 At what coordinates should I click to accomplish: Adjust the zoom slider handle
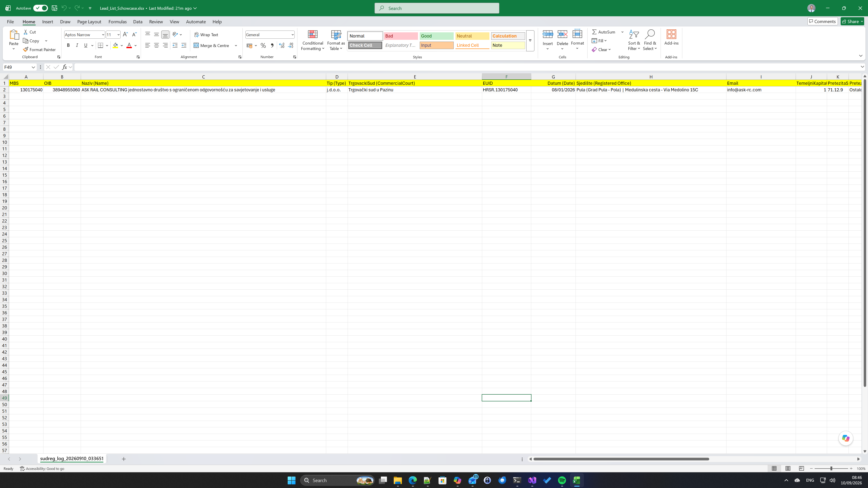pos(831,469)
